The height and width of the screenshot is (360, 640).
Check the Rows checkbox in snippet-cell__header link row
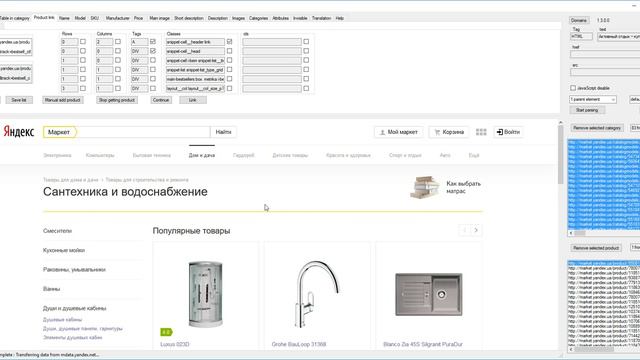(x=83, y=42)
